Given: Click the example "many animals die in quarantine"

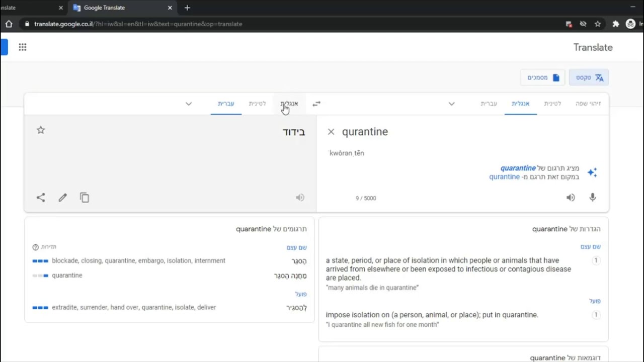Looking at the screenshot, I should pyautogui.click(x=372, y=288).
